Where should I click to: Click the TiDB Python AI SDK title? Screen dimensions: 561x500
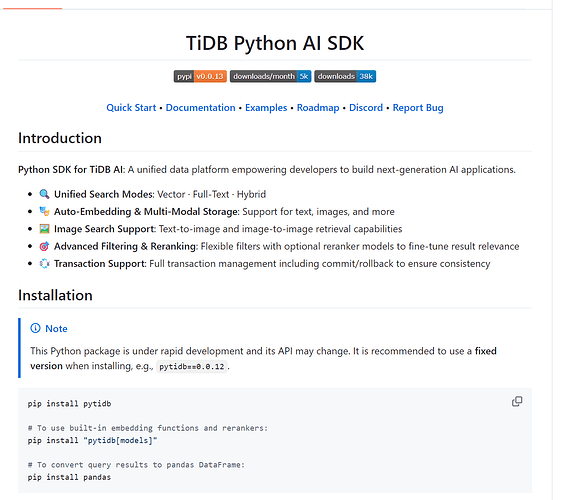(275, 43)
